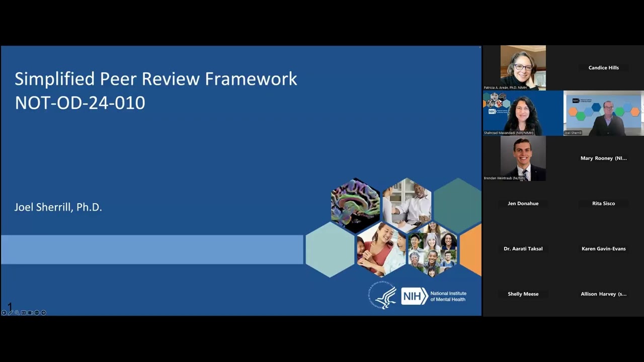
Task: Advance with the next slide arrow
Action: [43, 312]
